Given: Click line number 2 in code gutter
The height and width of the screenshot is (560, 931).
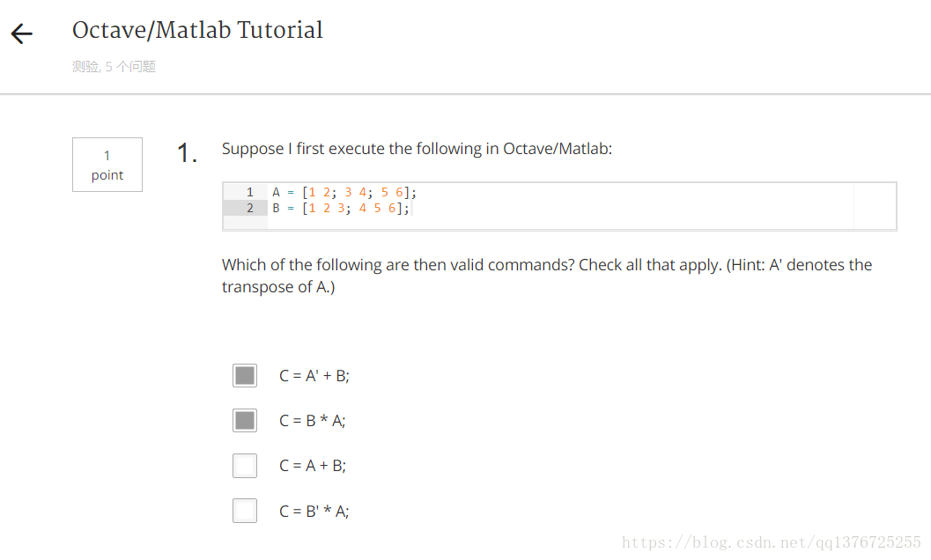Looking at the screenshot, I should (x=250, y=209).
